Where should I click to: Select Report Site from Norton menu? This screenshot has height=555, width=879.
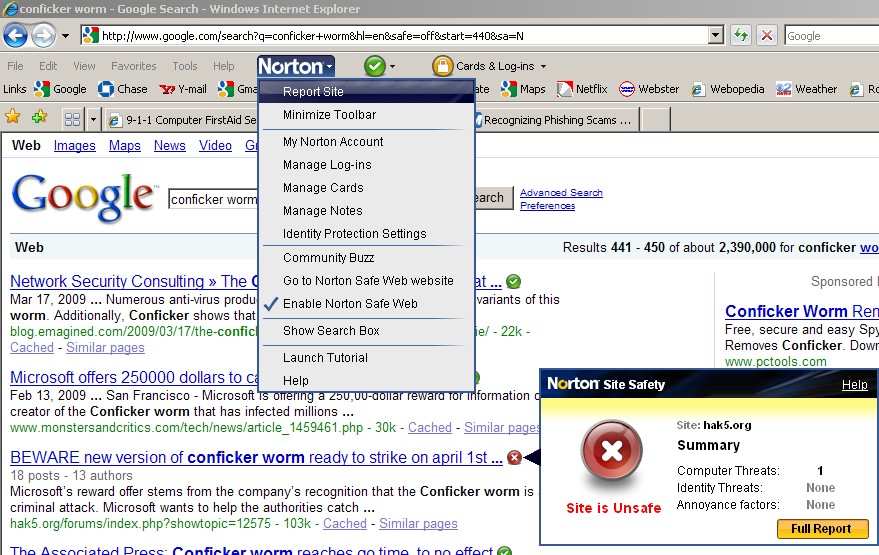313,92
